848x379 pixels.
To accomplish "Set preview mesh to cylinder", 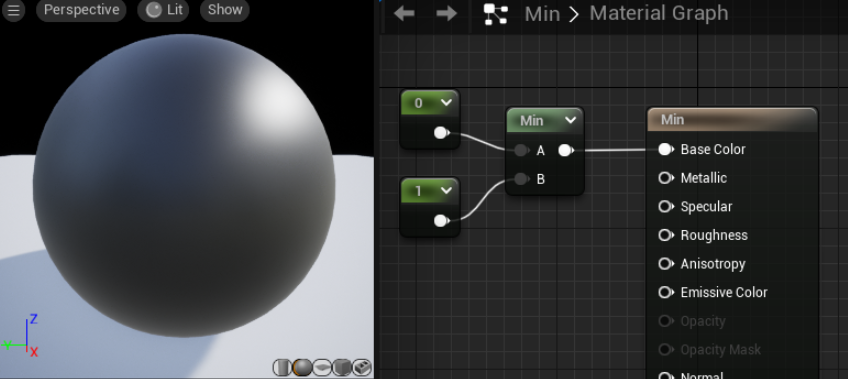I will coord(282,368).
